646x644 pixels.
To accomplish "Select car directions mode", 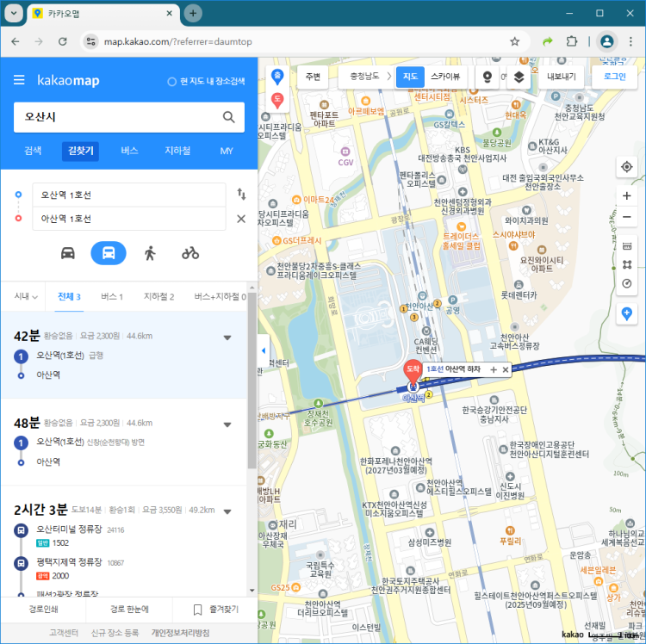I will (68, 253).
